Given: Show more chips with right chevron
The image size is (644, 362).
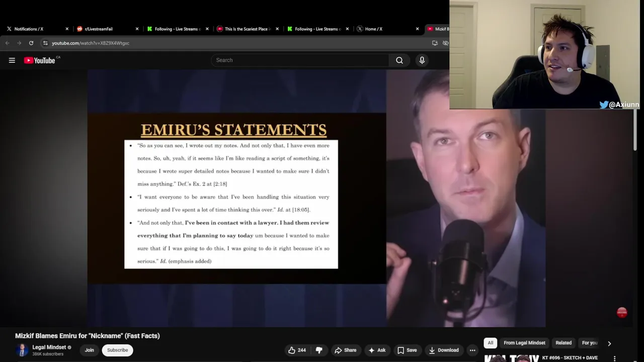Looking at the screenshot, I should (609, 343).
